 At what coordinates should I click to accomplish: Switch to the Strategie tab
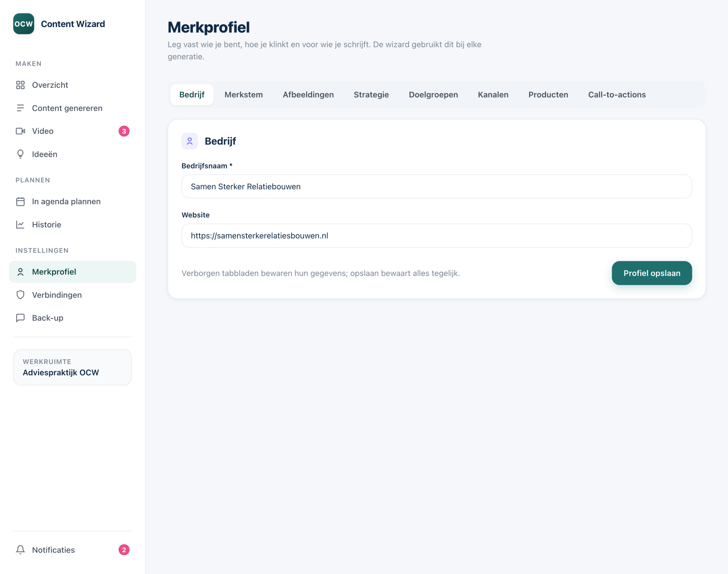point(371,95)
